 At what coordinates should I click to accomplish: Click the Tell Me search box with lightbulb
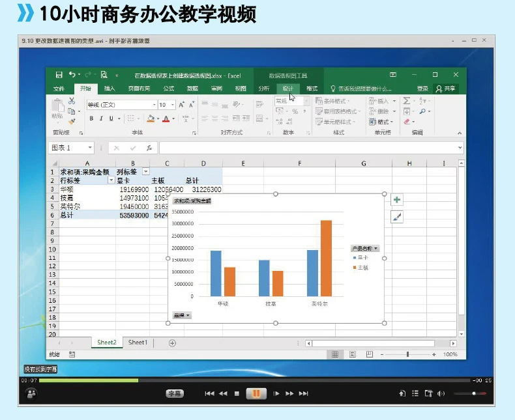coord(361,89)
